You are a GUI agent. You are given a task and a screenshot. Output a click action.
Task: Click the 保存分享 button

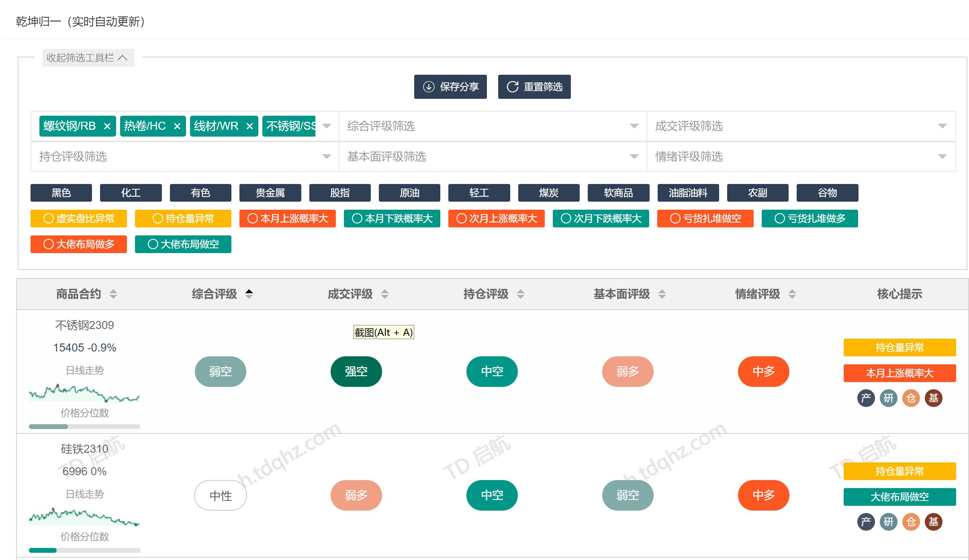(450, 86)
